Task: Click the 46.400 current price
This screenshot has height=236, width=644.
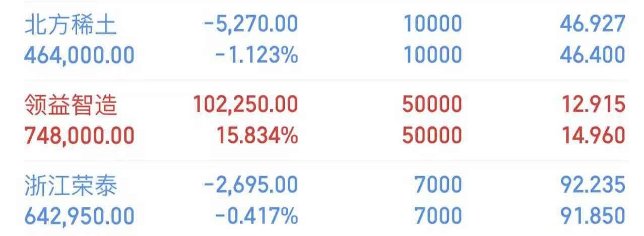Action: [593, 55]
